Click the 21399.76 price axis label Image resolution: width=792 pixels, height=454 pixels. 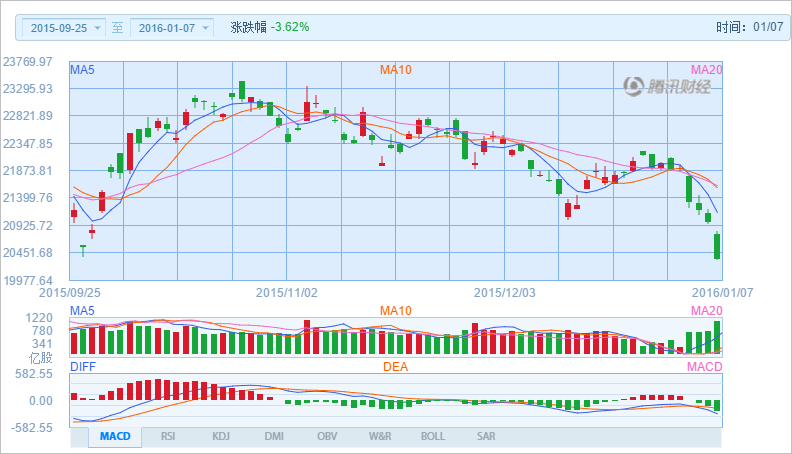point(28,197)
